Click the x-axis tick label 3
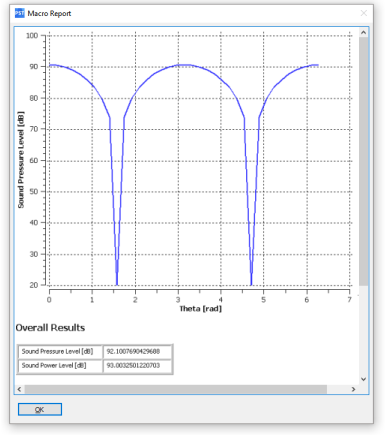Viewport: 385px width, 436px height. 178,300
